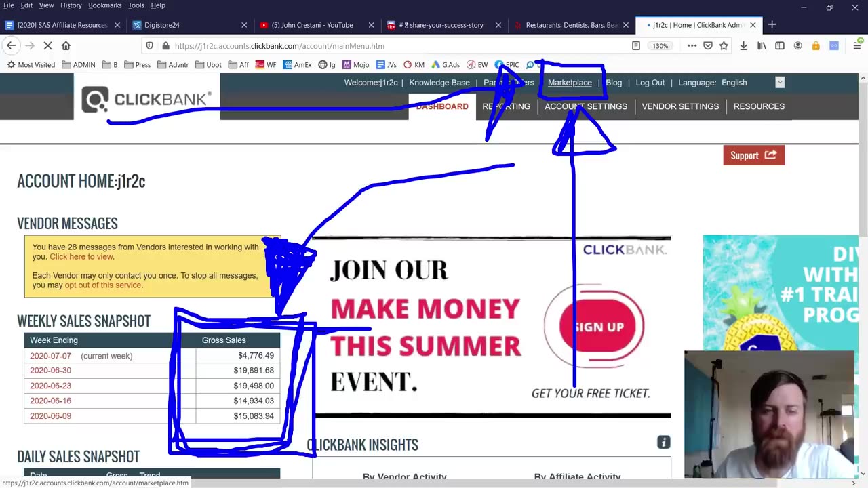The image size is (868, 488).
Task: Expand the Language English dropdown
Action: pyautogui.click(x=780, y=83)
